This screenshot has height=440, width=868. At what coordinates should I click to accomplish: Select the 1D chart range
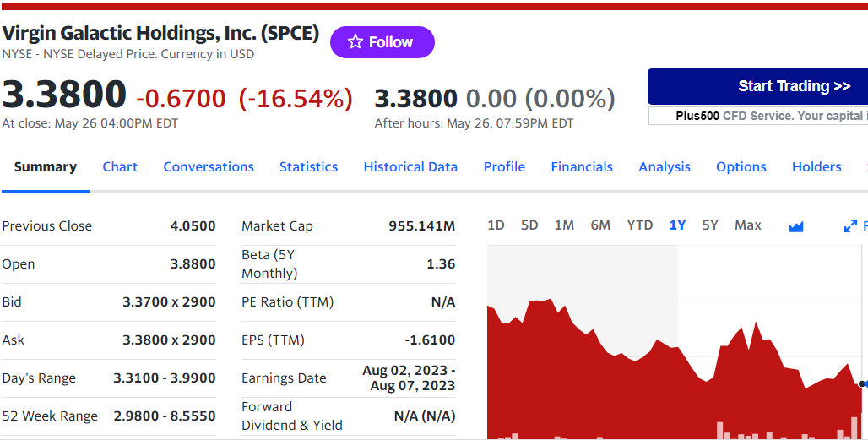496,225
